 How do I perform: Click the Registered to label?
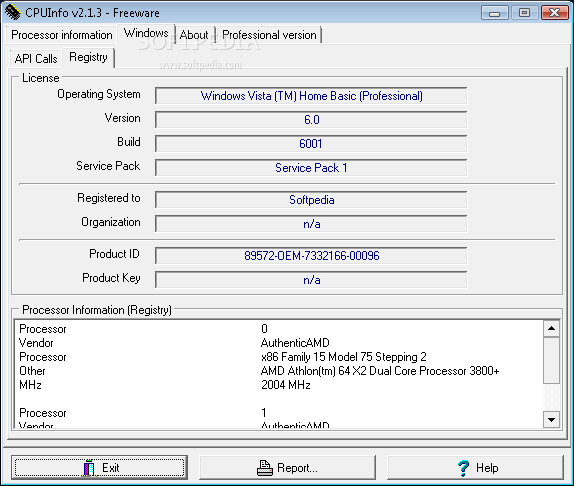coord(109,198)
